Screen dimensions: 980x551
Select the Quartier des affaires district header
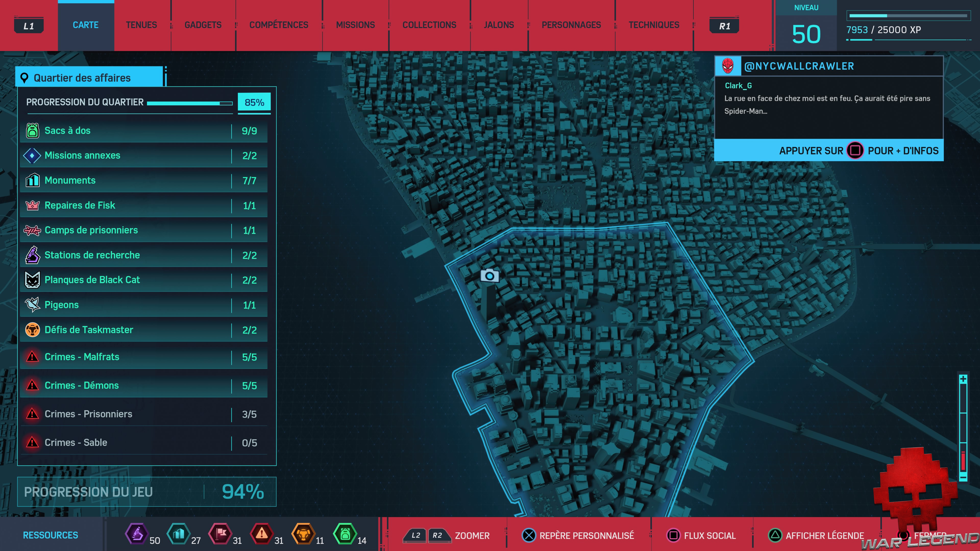coord(89,78)
